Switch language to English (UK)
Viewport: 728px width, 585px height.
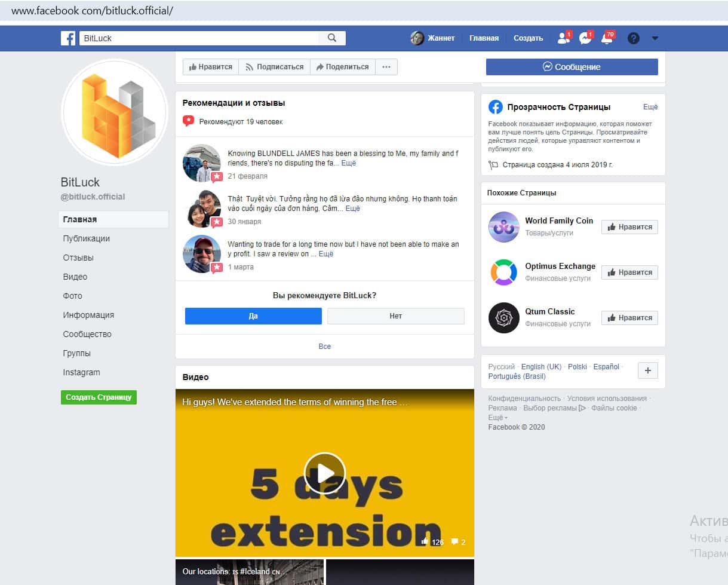point(541,367)
